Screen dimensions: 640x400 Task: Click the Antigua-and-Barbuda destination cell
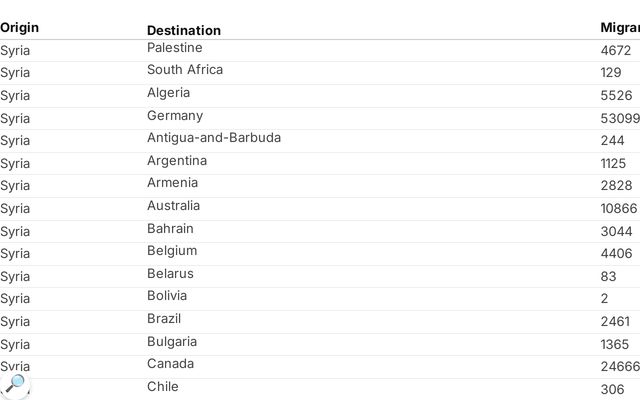click(214, 138)
